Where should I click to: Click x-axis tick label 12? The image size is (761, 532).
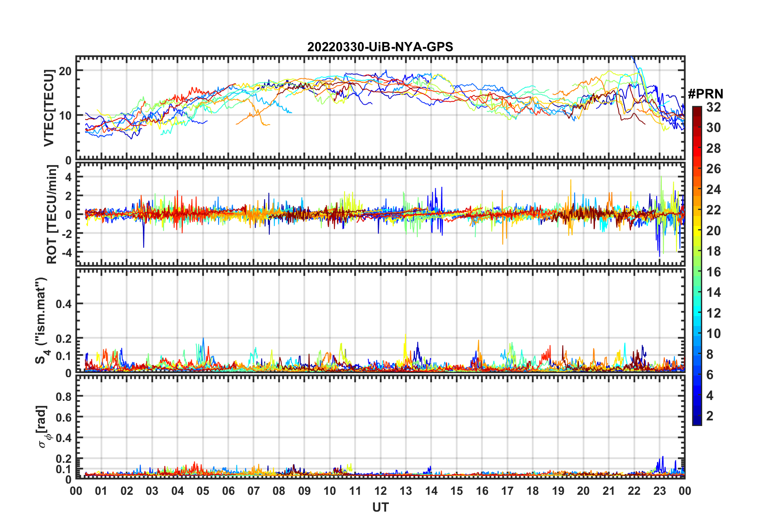tap(380, 491)
